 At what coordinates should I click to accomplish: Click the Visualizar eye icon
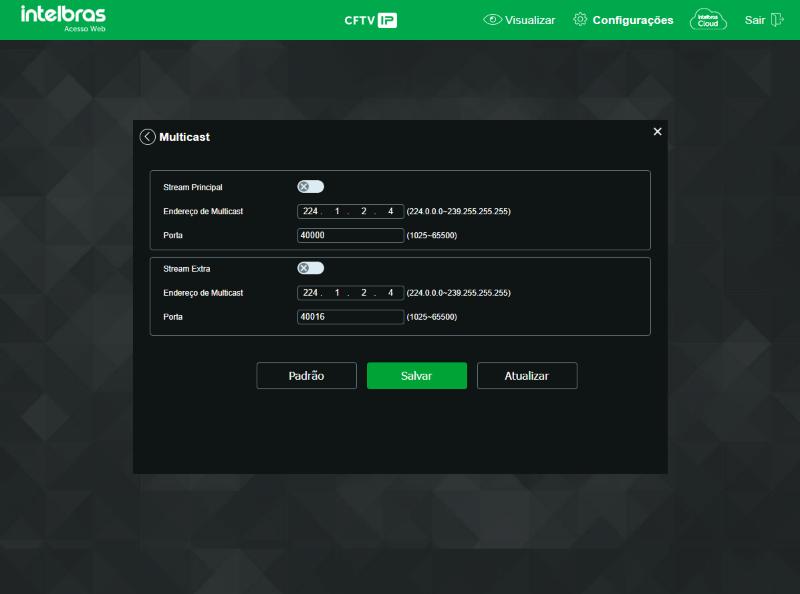coord(492,20)
